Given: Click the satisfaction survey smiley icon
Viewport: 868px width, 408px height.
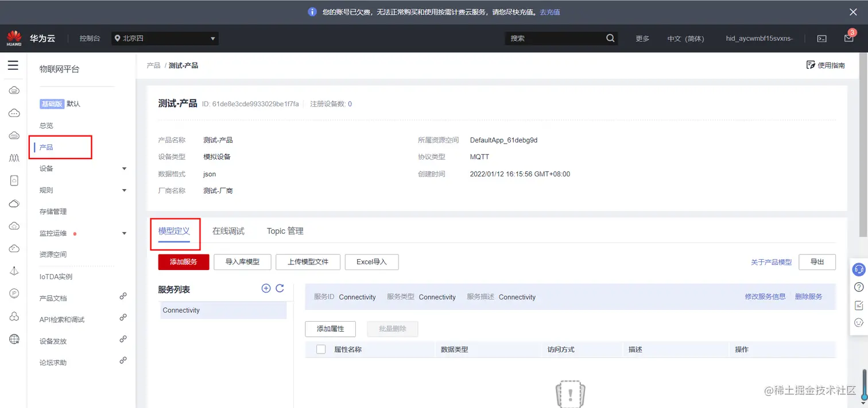Looking at the screenshot, I should tap(859, 322).
